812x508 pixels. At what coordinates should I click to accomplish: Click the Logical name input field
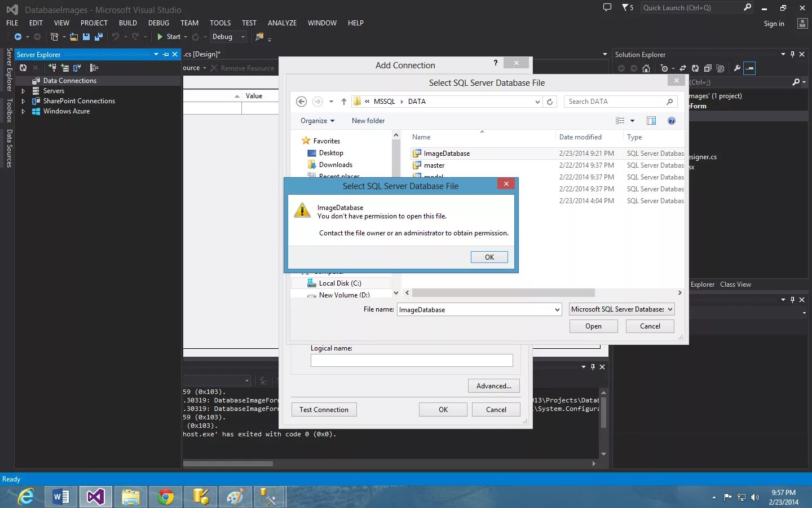tap(412, 360)
